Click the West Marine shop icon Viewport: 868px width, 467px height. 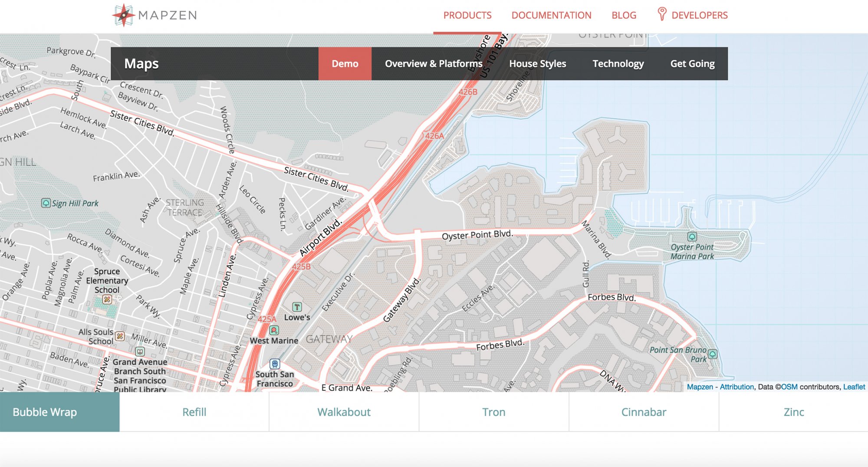[274, 330]
